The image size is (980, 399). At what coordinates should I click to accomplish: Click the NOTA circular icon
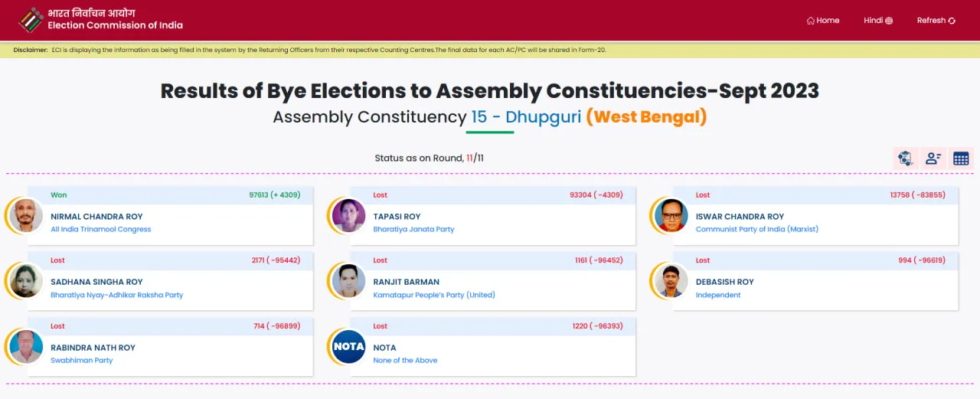click(x=349, y=347)
